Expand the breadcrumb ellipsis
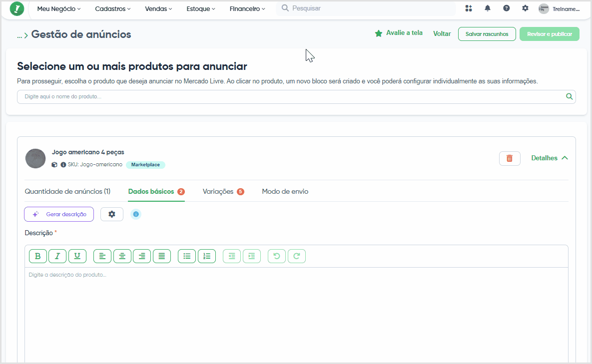592x364 pixels. click(19, 35)
